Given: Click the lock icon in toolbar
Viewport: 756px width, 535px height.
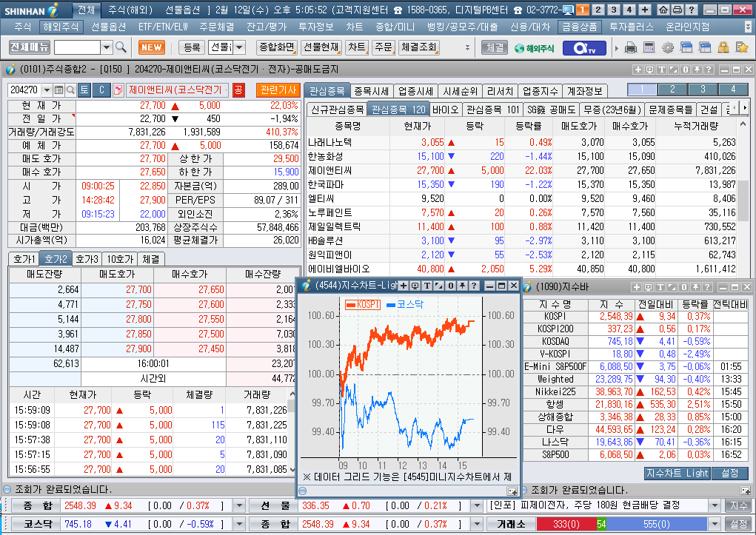Looking at the screenshot, I should [x=723, y=47].
